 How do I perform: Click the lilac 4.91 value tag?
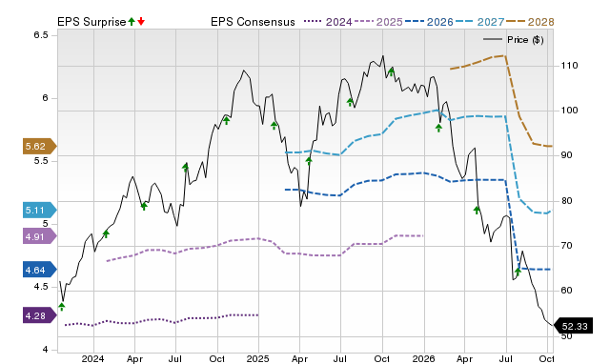(x=40, y=236)
